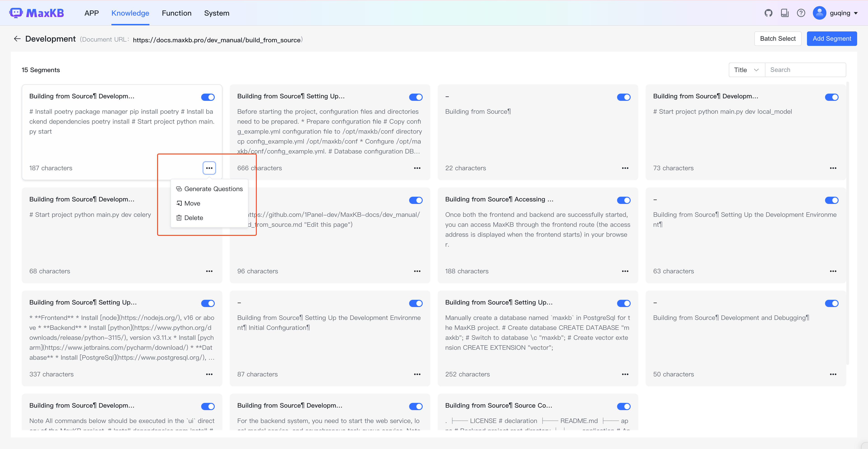Toggle the Source Co... segment switch
The width and height of the screenshot is (868, 449).
point(624,406)
